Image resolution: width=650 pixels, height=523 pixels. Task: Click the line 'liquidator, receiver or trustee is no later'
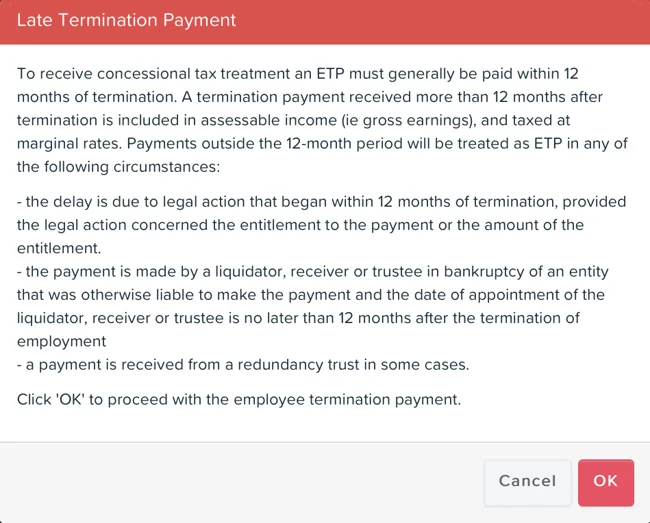point(298,318)
